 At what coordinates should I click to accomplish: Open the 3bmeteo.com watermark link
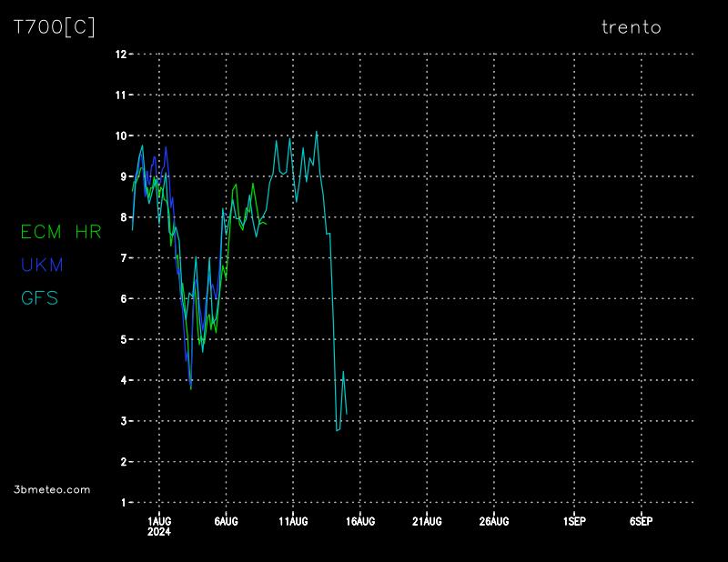click(x=52, y=489)
